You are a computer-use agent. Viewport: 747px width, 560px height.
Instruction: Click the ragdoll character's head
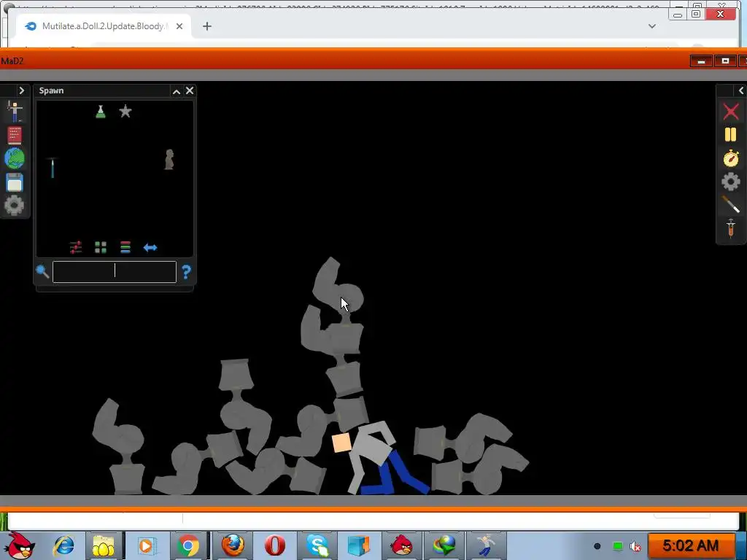341,443
